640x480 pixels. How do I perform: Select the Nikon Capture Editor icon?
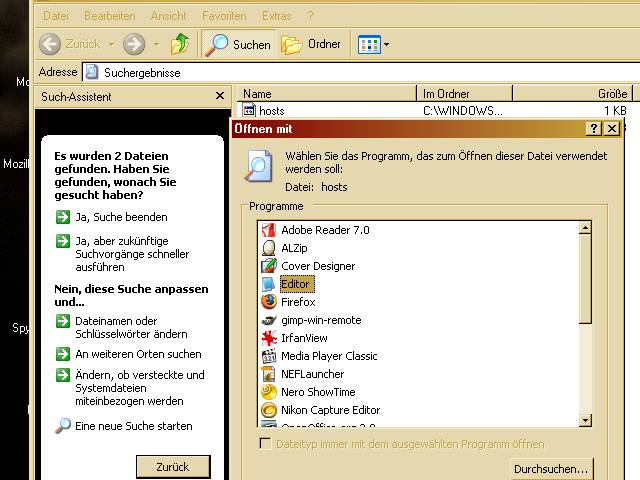click(269, 410)
